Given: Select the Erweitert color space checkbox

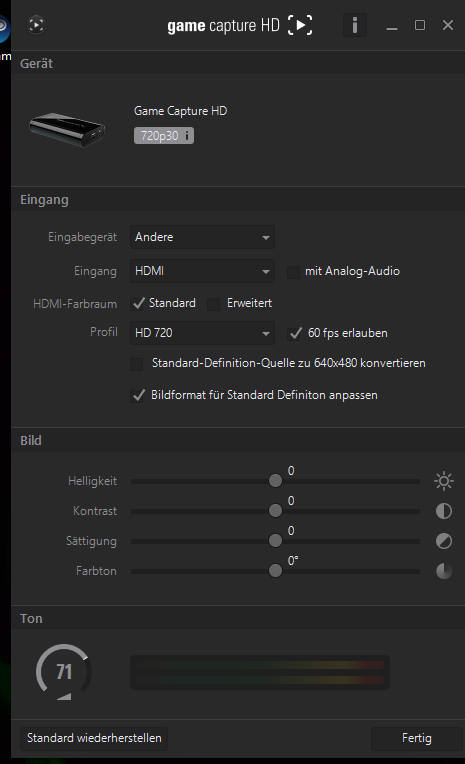Looking at the screenshot, I should click(x=213, y=304).
